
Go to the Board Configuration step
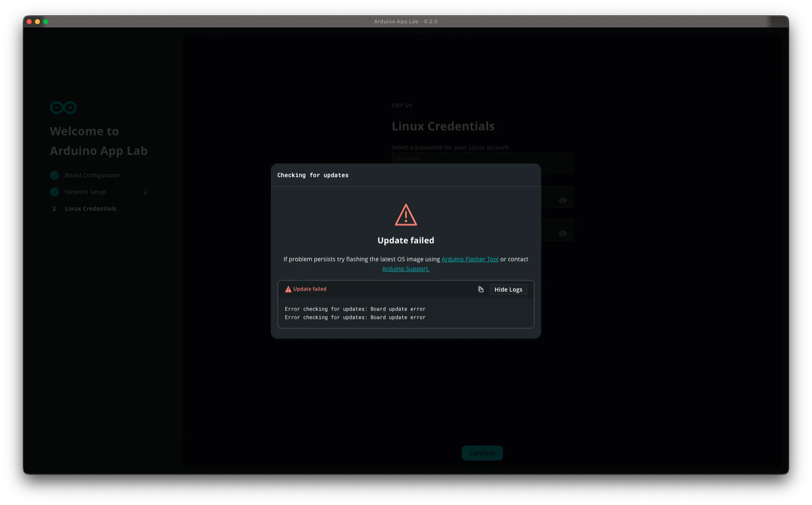tap(92, 175)
